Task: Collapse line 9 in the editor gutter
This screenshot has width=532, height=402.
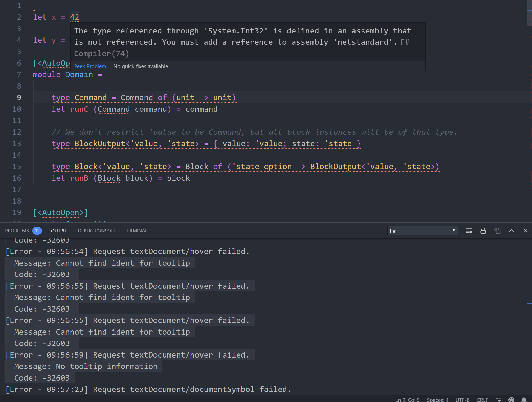Action: pos(27,98)
